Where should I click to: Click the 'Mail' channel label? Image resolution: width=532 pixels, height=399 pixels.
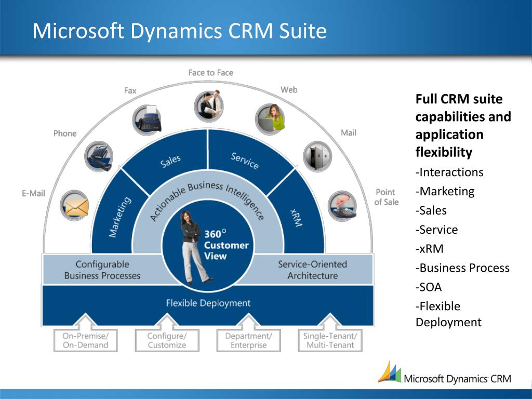(x=349, y=132)
